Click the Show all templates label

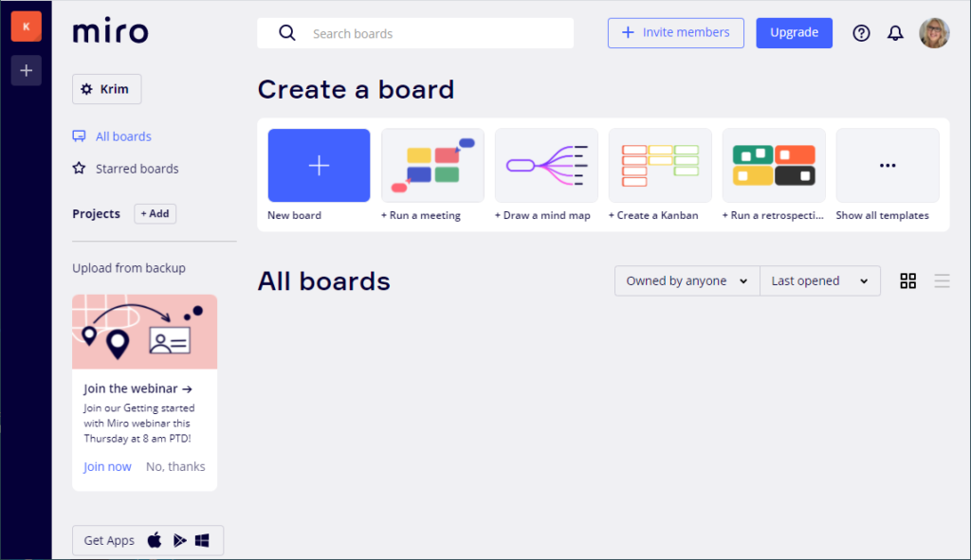(883, 215)
